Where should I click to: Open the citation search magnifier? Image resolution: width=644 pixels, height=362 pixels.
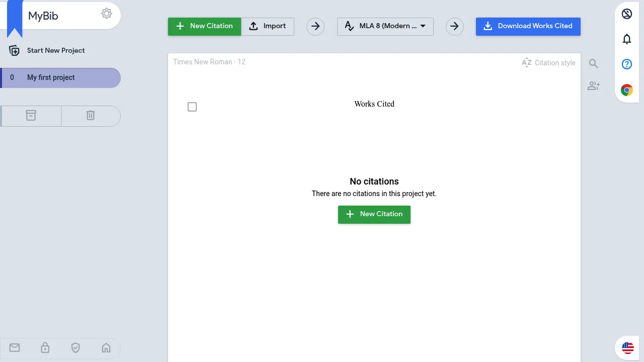[x=594, y=63]
